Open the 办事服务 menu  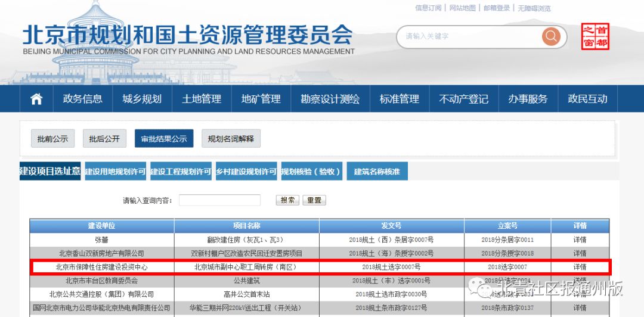[x=528, y=99]
